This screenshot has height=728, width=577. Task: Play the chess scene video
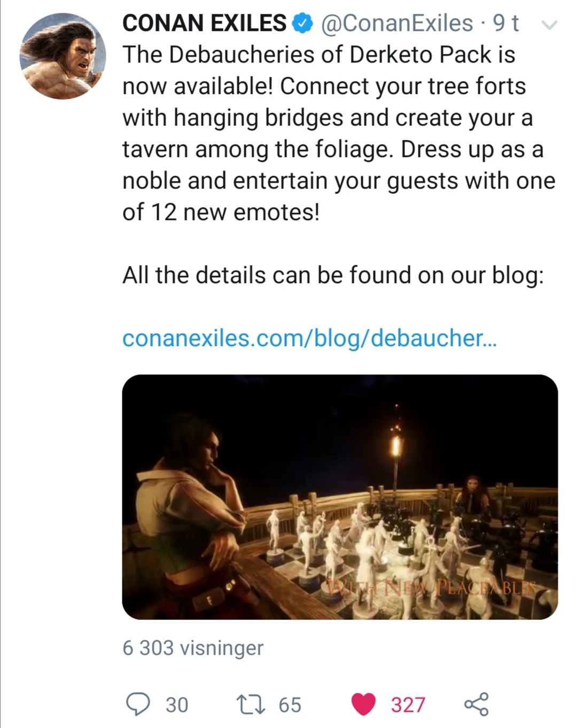click(x=340, y=497)
